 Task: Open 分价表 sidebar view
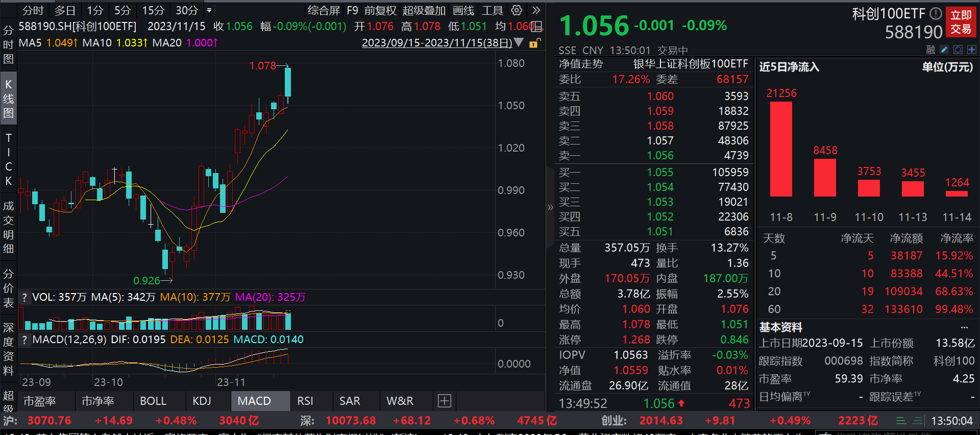click(8, 288)
